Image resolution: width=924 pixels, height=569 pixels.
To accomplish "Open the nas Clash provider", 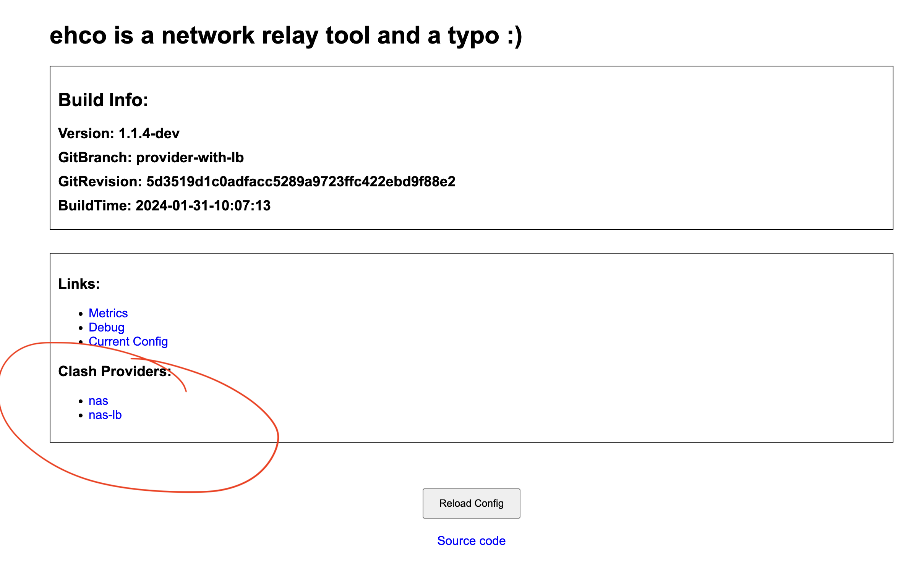I will [x=98, y=401].
